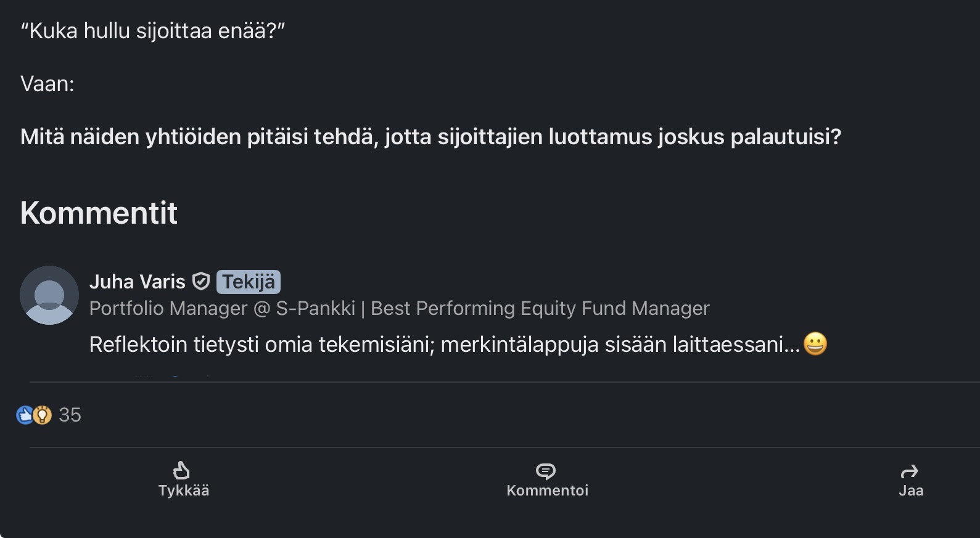
Task: Click the lightbulb reaction icon
Action: [x=42, y=415]
